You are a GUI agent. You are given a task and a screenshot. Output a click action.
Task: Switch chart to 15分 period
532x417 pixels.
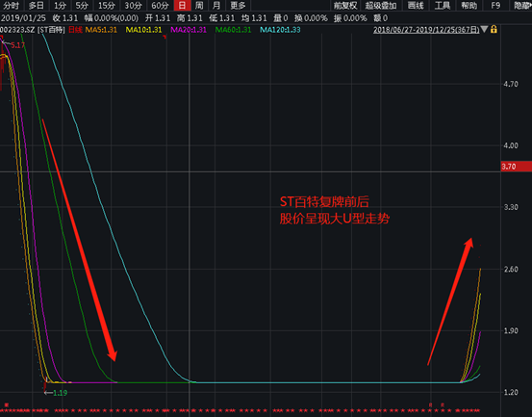point(107,6)
